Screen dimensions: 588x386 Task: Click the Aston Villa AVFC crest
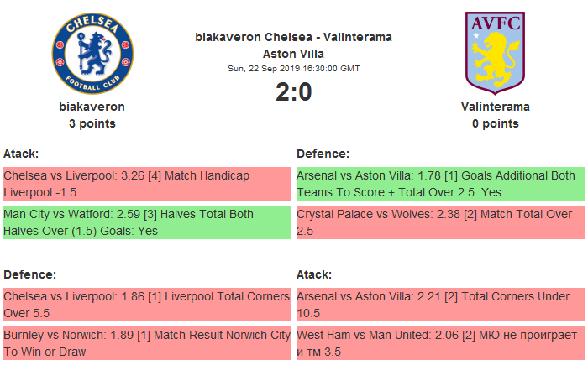tap(495, 50)
